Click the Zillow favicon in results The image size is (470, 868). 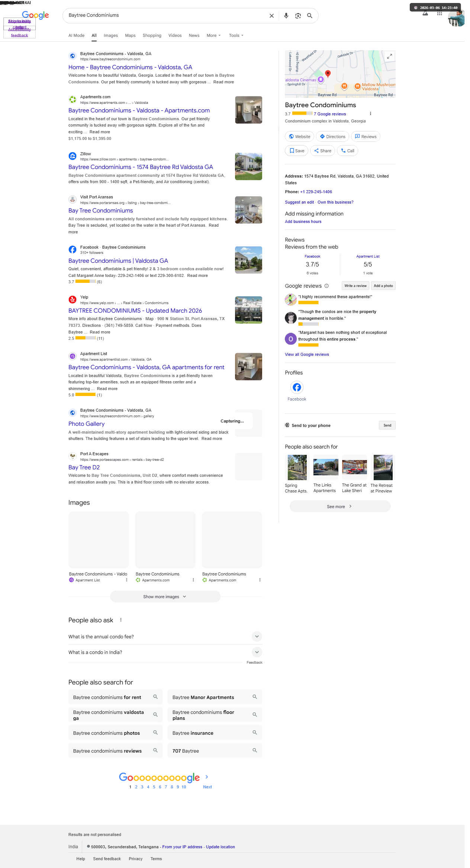(73, 156)
